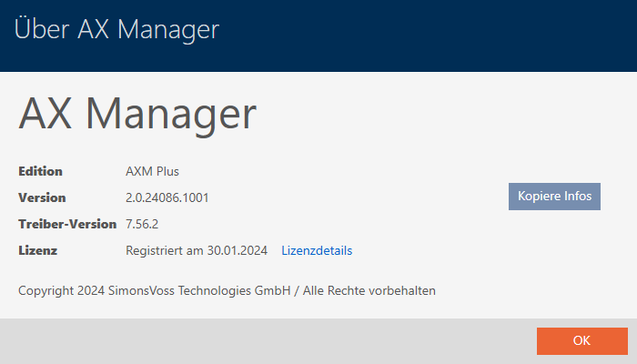Click blank space below Kopiere Infos button
Screen dimensions: 637x364
click(x=554, y=255)
